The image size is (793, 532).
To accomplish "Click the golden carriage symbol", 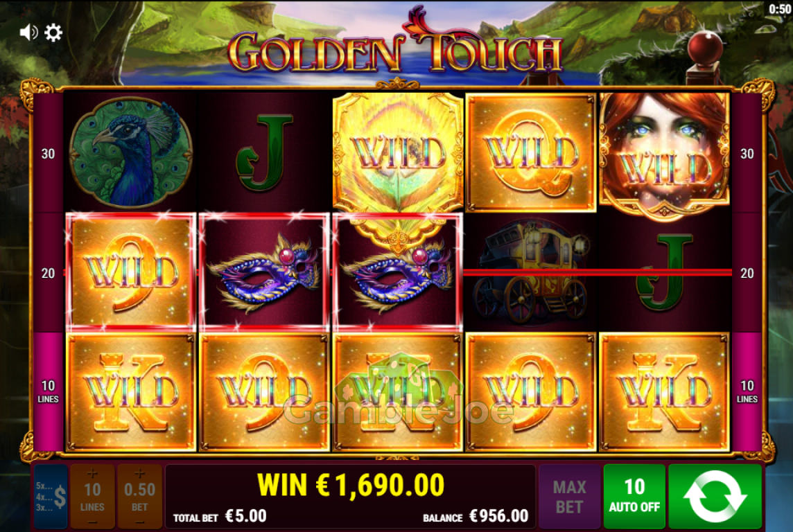I will pos(531,273).
